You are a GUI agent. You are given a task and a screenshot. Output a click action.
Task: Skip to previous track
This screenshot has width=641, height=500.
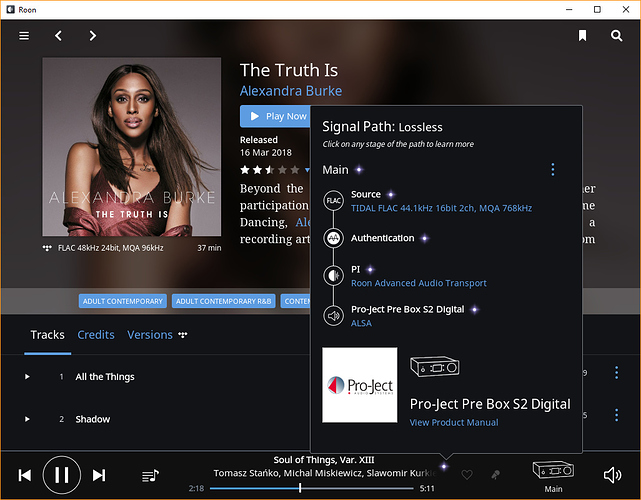(25, 475)
